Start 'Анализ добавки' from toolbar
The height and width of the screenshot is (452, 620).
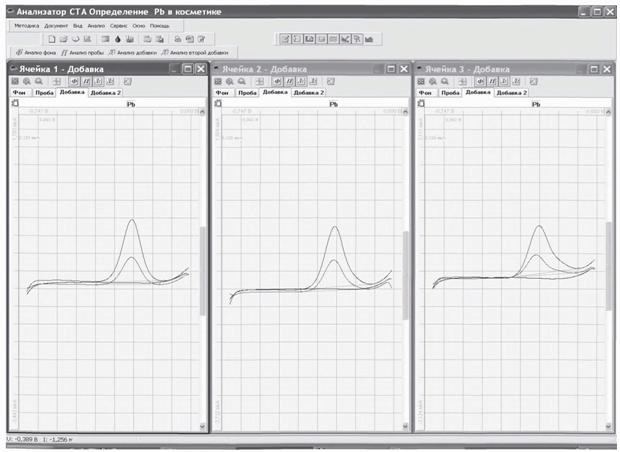pyautogui.click(x=131, y=51)
